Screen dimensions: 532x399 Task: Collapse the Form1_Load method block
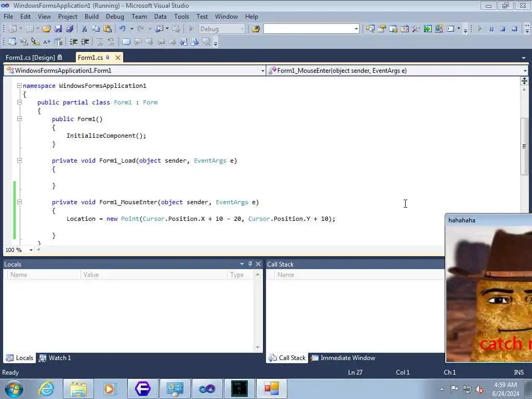pyautogui.click(x=19, y=160)
